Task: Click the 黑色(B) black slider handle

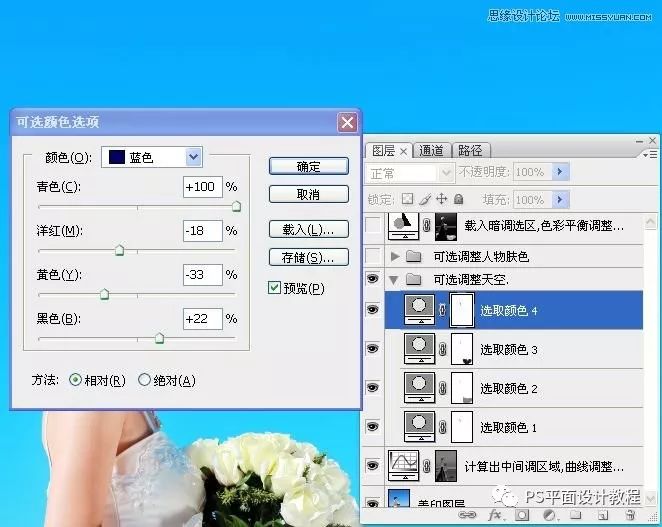Action: (x=159, y=338)
